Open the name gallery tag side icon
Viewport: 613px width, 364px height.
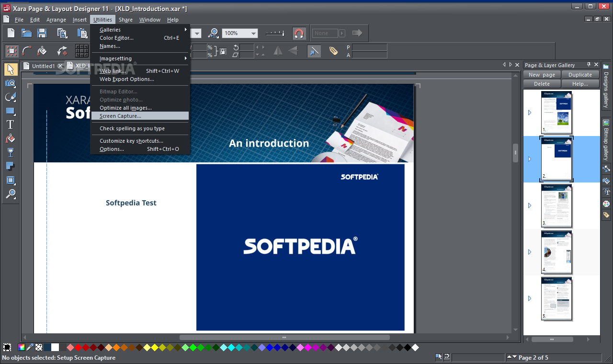[x=606, y=215]
